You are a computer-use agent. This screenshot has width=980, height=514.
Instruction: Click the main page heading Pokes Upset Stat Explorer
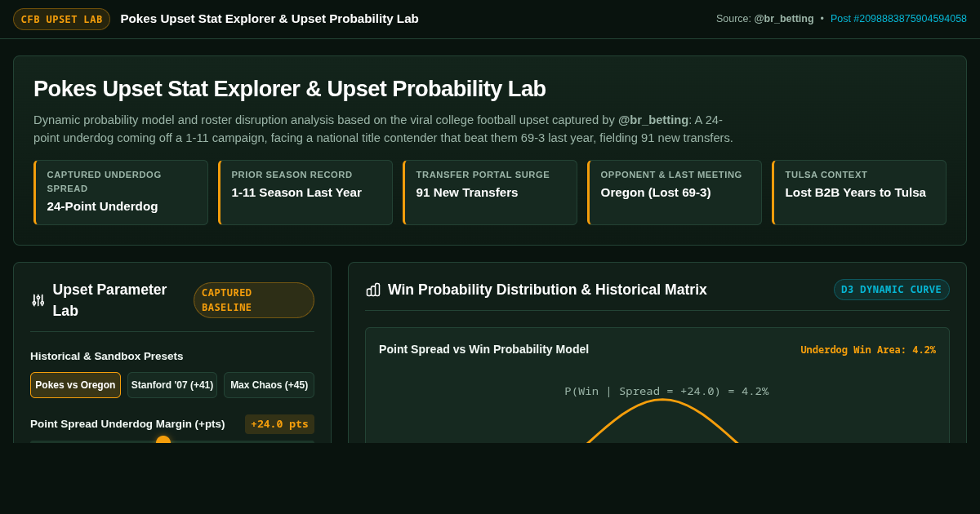(x=290, y=89)
